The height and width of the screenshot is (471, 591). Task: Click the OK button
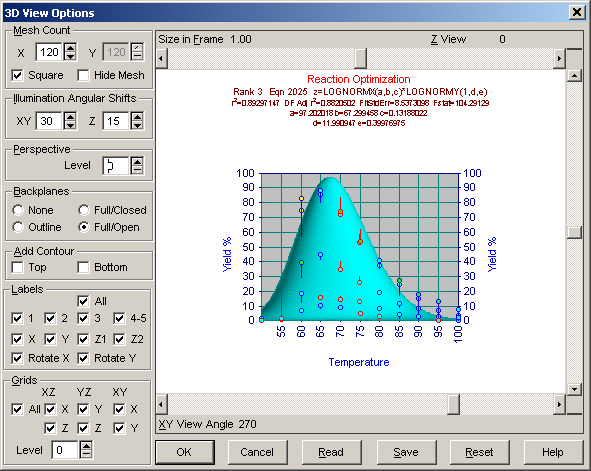tap(185, 452)
